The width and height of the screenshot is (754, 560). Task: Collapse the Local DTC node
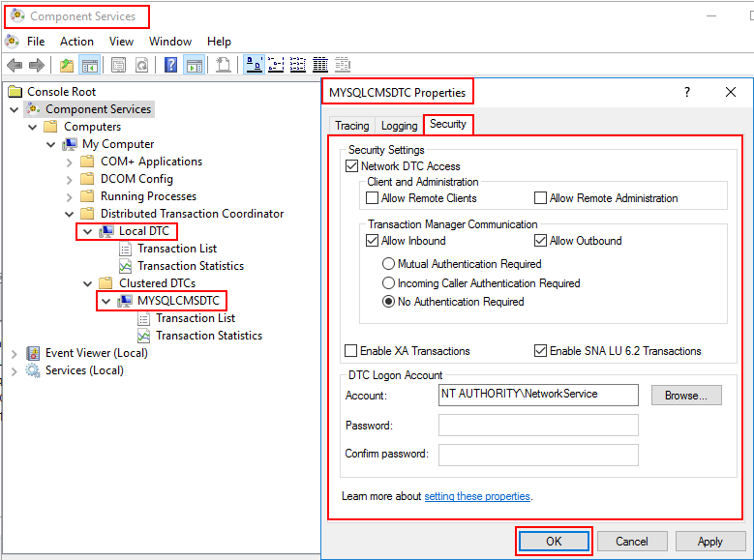pos(87,231)
